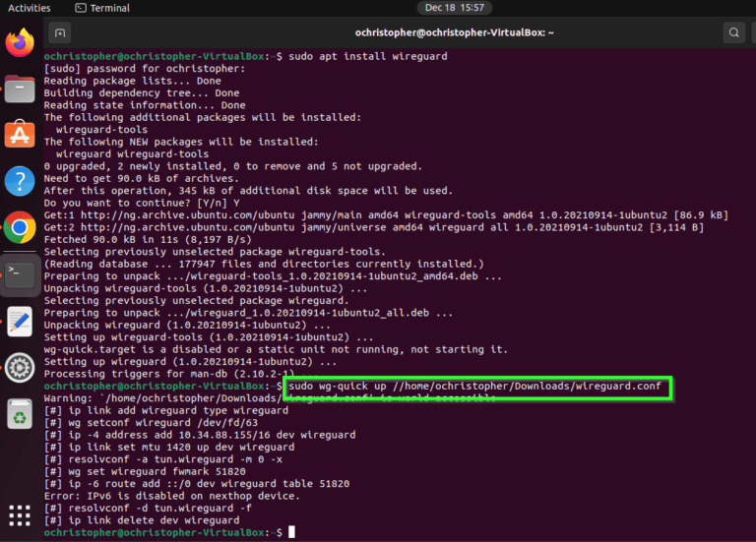Click '[#] wg set wireguard fwmark 51820' line
Viewport: 756px width, 542px height.
pyautogui.click(x=145, y=471)
